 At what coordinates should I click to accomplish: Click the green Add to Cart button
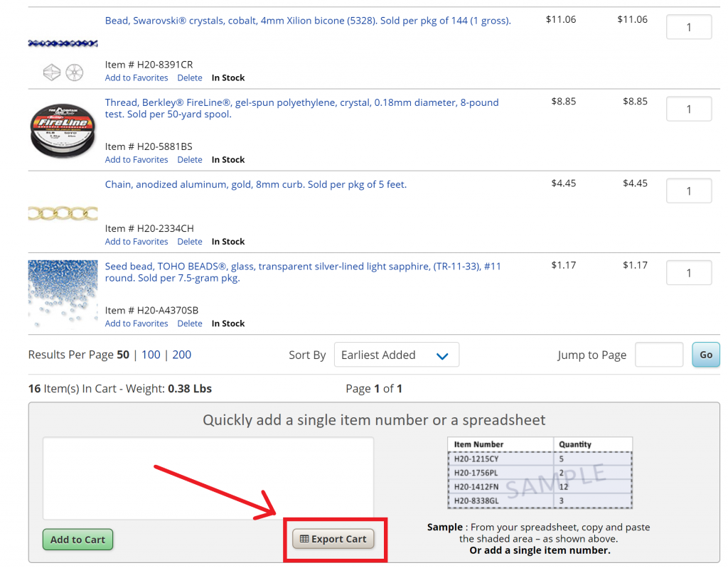click(x=77, y=539)
